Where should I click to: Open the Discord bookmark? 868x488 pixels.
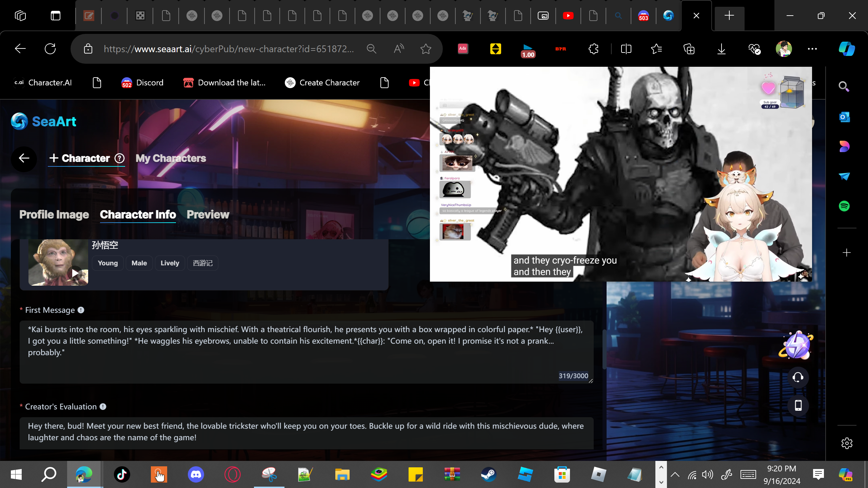pyautogui.click(x=142, y=83)
